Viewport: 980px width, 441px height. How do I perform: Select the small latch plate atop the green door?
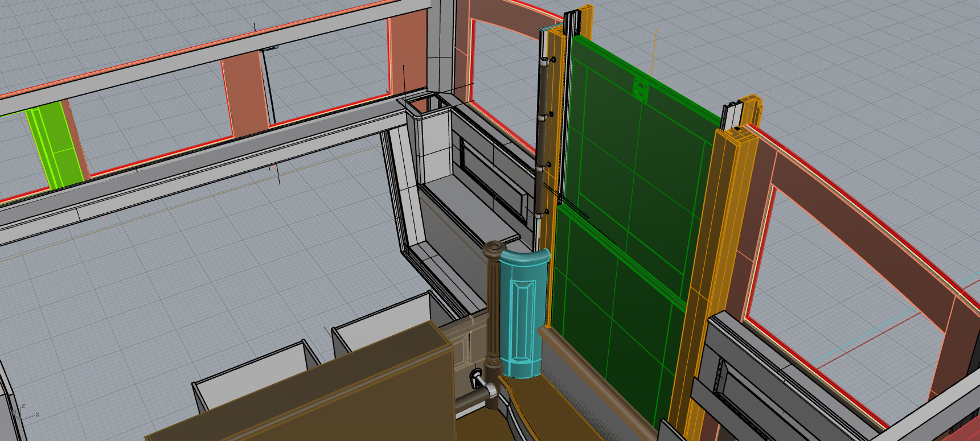[x=641, y=90]
